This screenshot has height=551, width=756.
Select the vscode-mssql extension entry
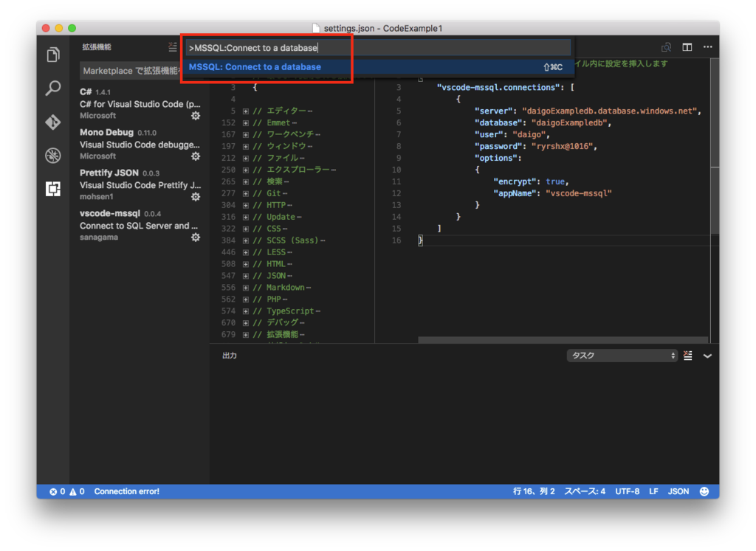[x=140, y=225]
